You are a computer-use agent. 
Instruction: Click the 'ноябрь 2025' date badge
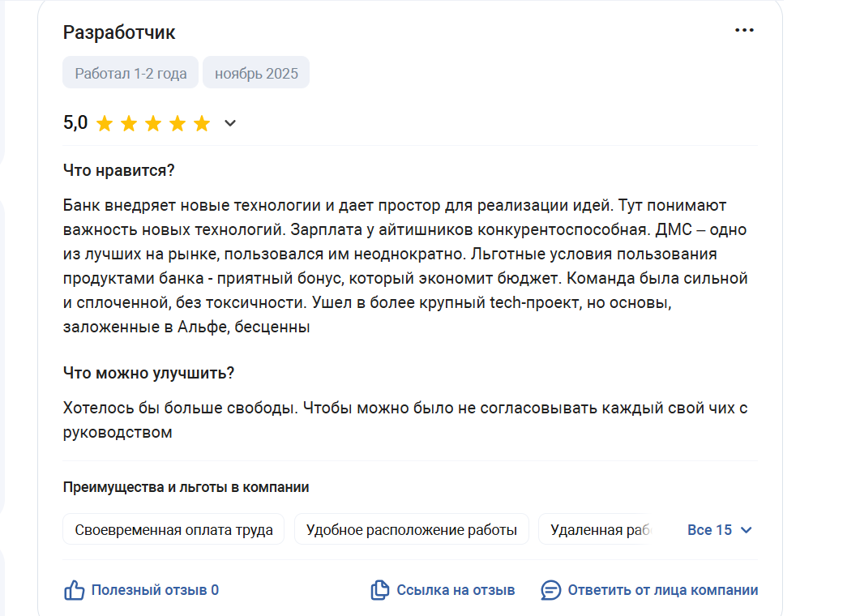tap(256, 74)
